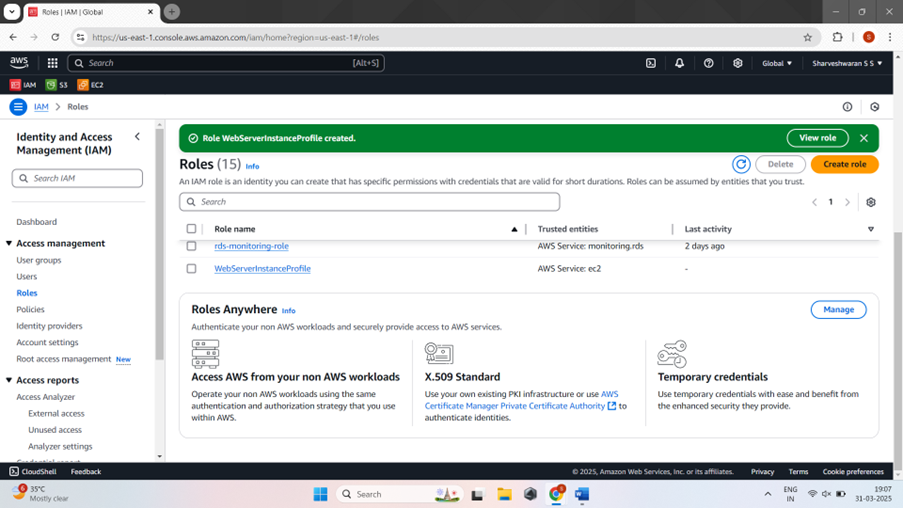903x508 pixels.
Task: Click the AWS console top search bar
Action: point(226,63)
